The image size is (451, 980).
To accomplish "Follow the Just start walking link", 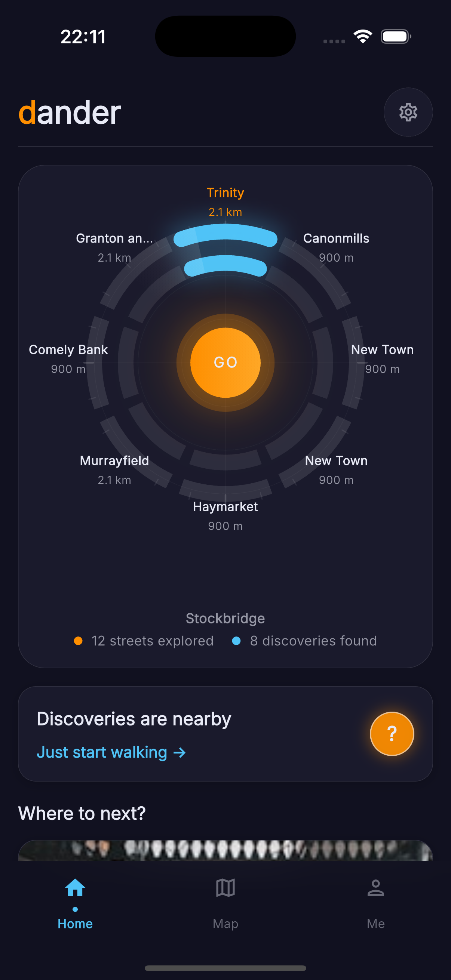I will point(111,752).
